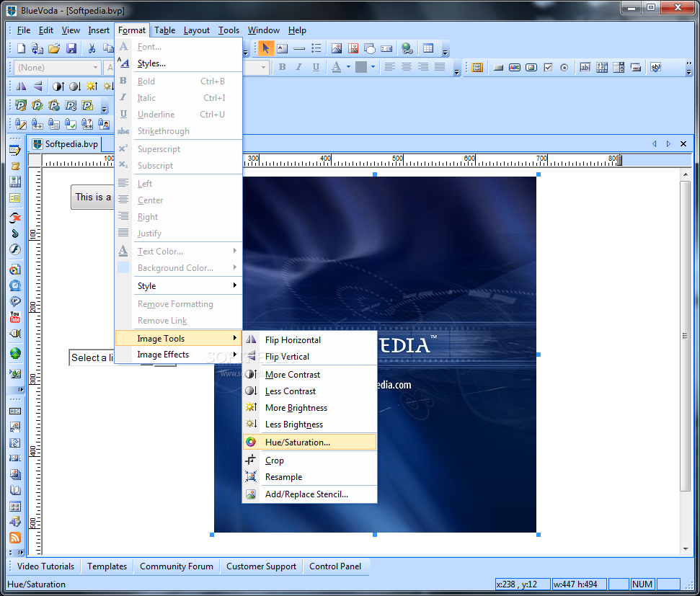The width and height of the screenshot is (700, 596).
Task: Click the Less Contrast toolbar icon
Action: (x=74, y=86)
